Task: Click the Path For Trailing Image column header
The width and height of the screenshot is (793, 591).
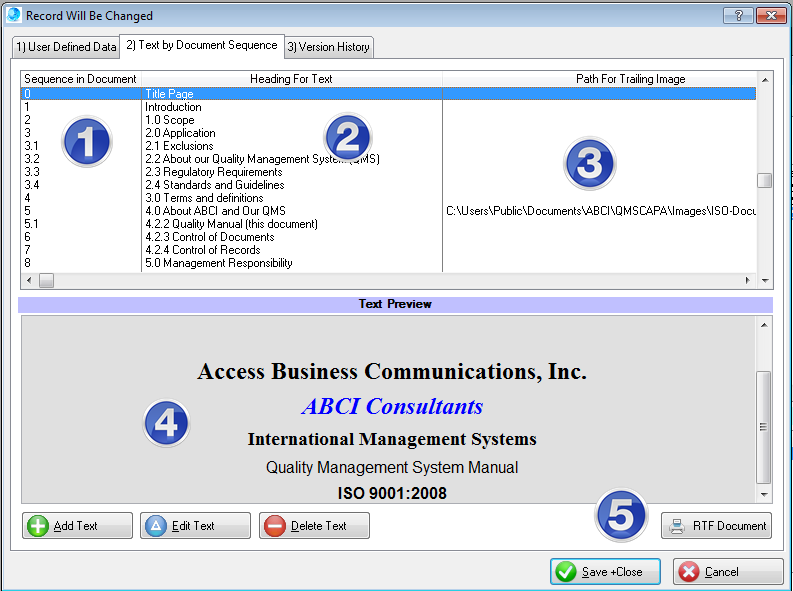Action: (x=600, y=79)
